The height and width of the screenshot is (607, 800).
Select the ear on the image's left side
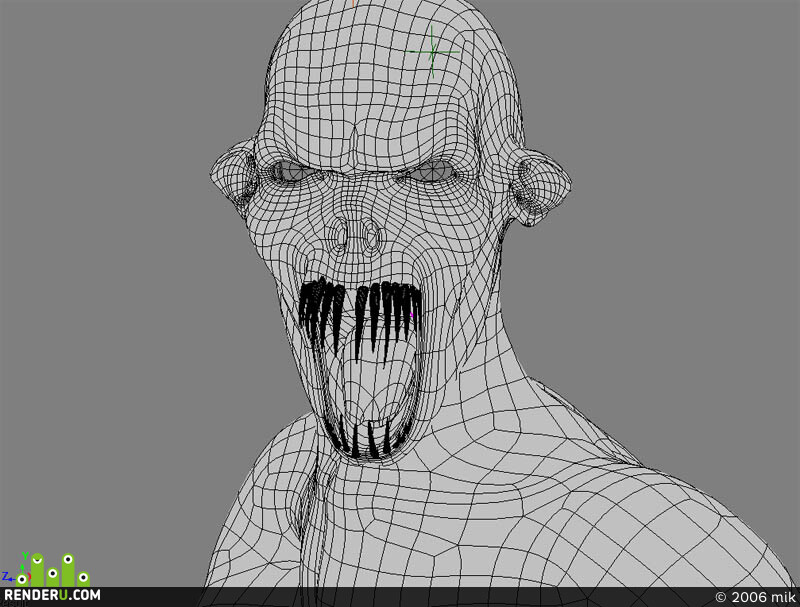(x=235, y=173)
